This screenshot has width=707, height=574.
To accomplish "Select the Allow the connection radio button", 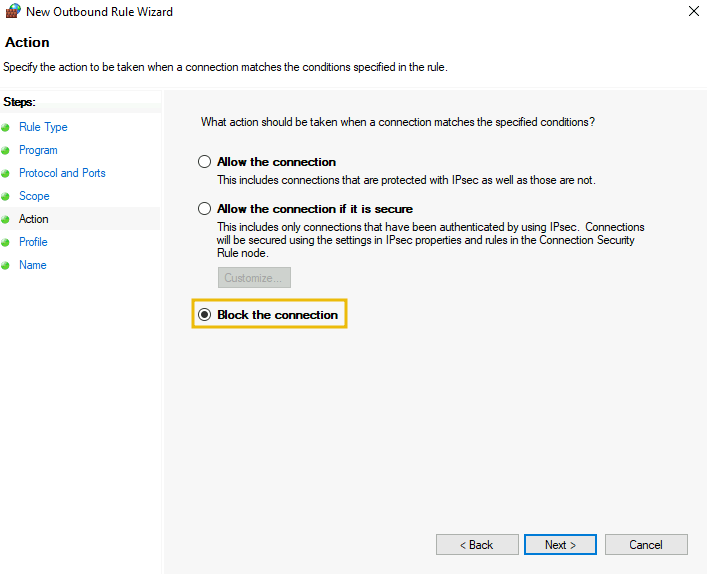I will [x=204, y=161].
